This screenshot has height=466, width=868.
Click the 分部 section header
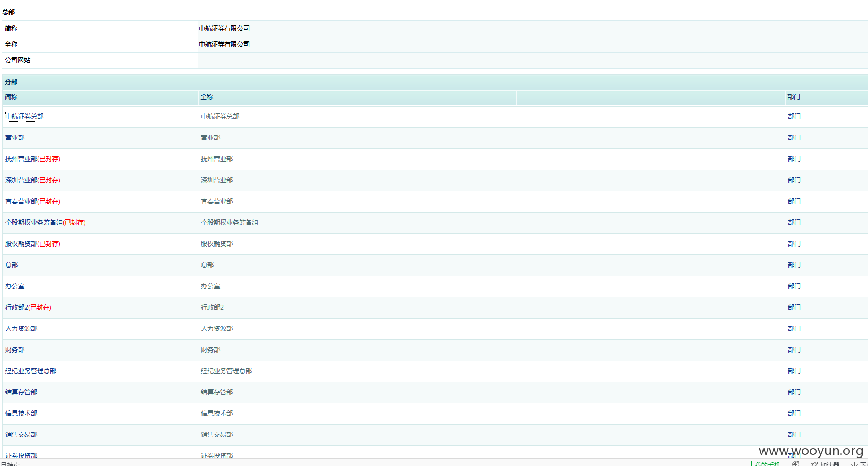click(x=11, y=82)
